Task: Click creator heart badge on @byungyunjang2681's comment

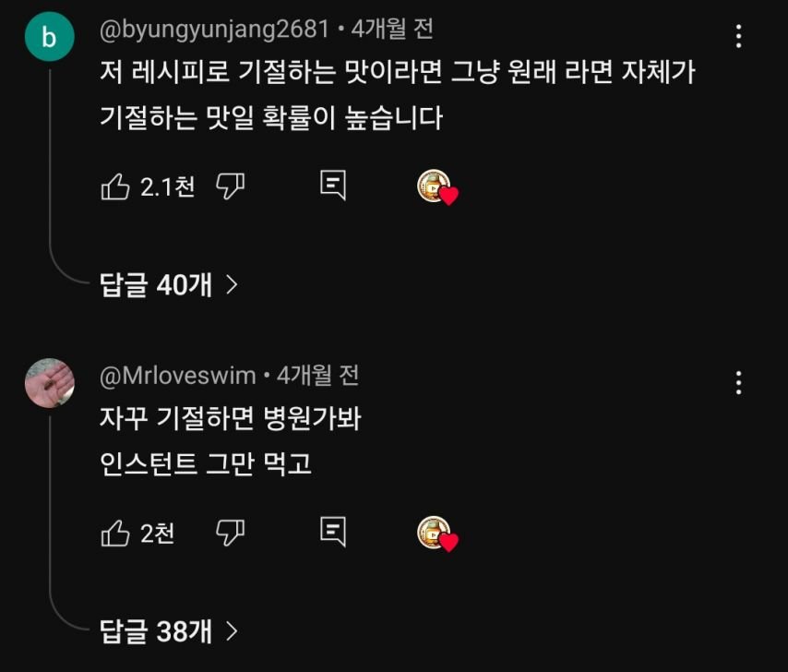Action: 437,188
